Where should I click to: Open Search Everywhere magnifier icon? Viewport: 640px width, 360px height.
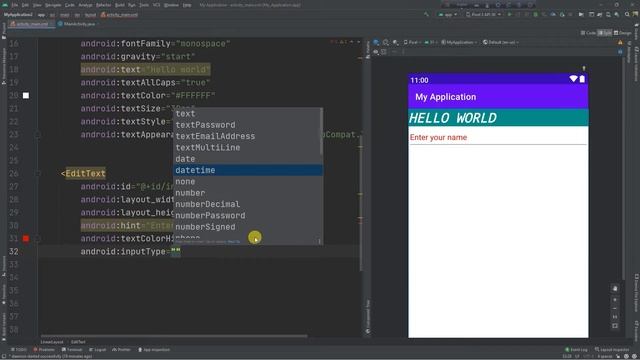coord(627,15)
